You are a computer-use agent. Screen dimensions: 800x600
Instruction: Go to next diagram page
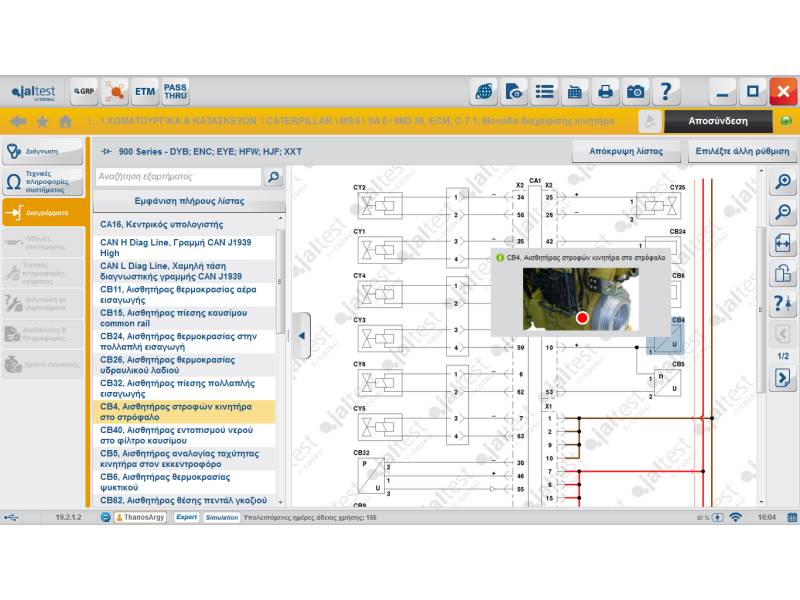coord(782,379)
